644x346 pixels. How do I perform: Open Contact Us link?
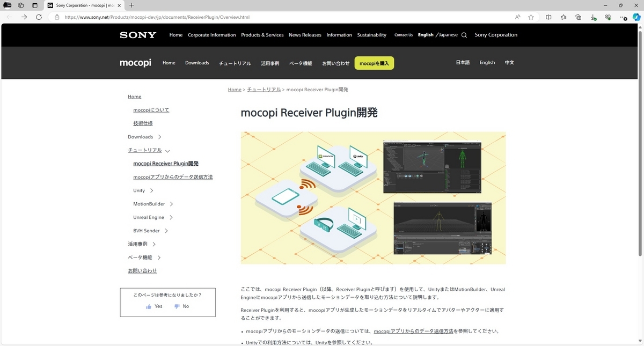pos(404,35)
